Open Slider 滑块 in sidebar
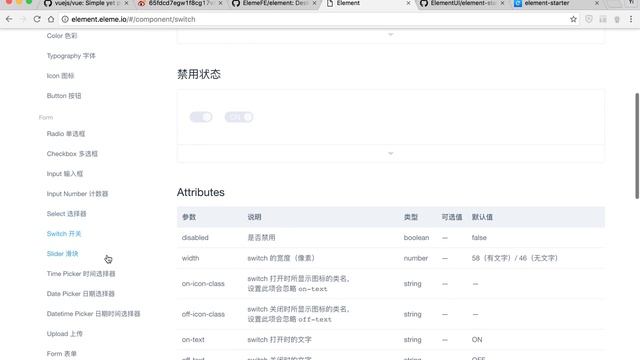Viewport: 640px width, 360px height. coord(62,254)
